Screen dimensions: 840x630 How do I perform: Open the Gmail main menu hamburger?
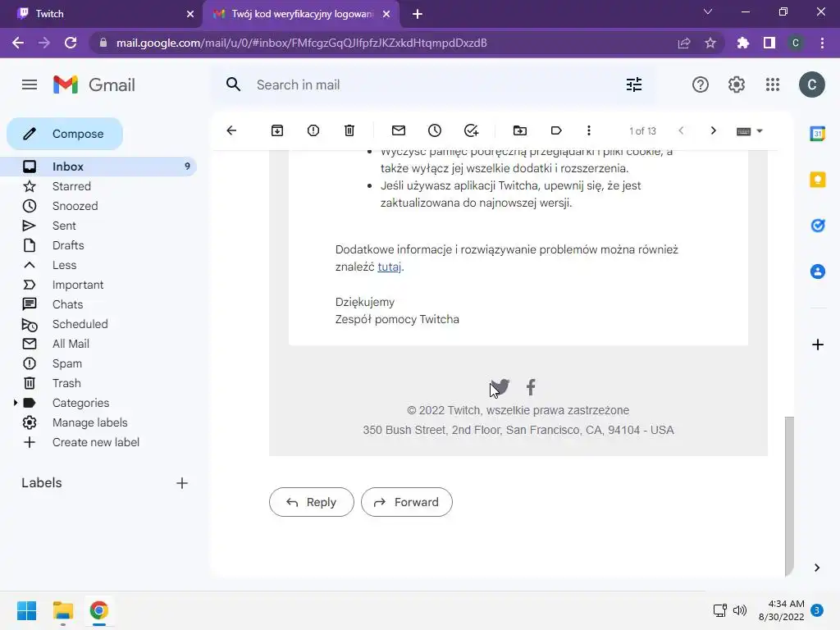coord(30,84)
